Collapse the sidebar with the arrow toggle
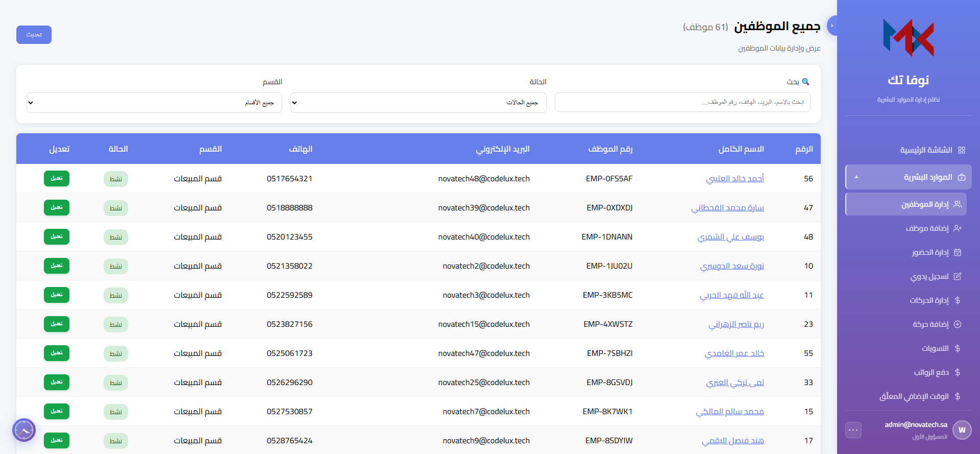Screen dimensions: 980x454 pyautogui.click(x=832, y=26)
